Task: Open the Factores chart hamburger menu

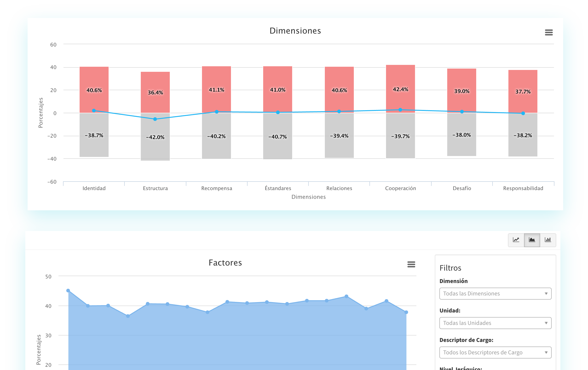Action: [411, 264]
